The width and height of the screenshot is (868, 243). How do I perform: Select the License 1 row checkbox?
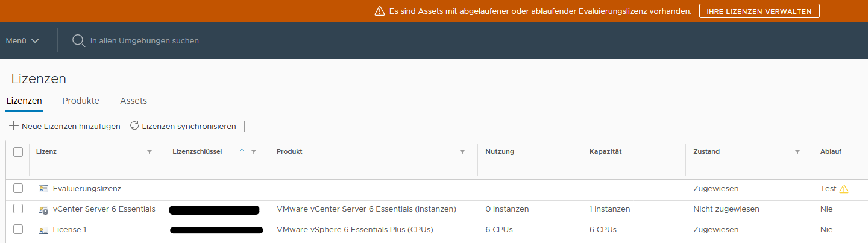18,230
